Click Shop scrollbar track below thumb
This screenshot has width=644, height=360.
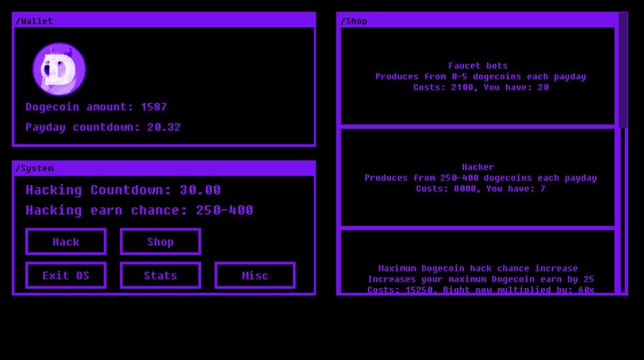click(623, 209)
